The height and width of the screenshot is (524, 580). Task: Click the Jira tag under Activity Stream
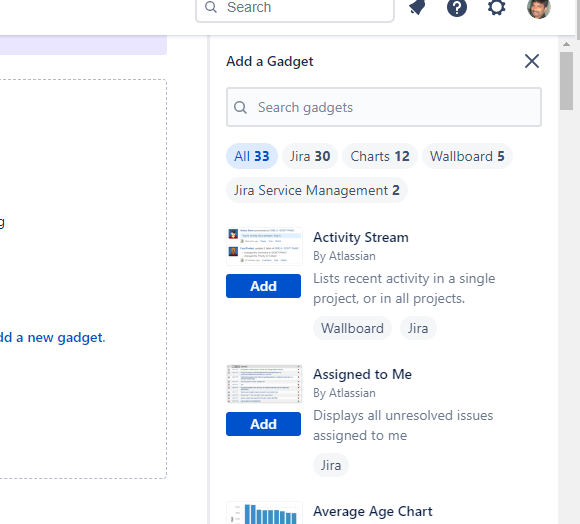click(x=418, y=328)
